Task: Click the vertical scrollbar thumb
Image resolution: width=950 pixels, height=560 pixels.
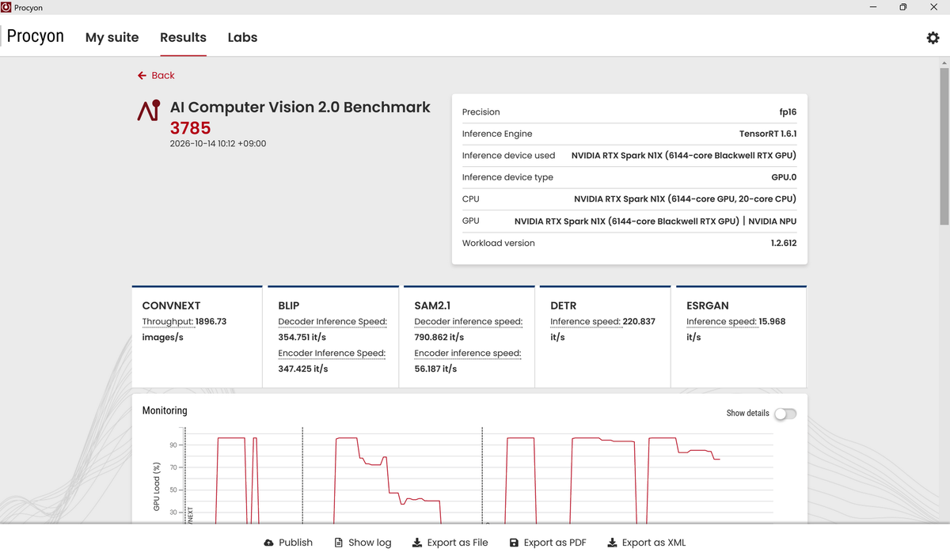Action: [x=944, y=145]
